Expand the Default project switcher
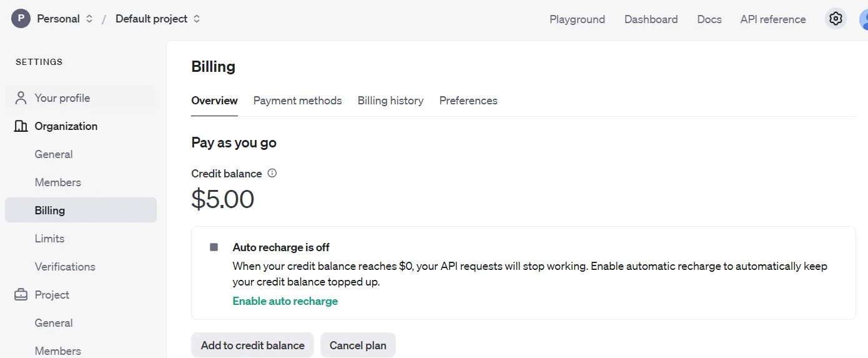This screenshot has height=358, width=868. (x=158, y=19)
